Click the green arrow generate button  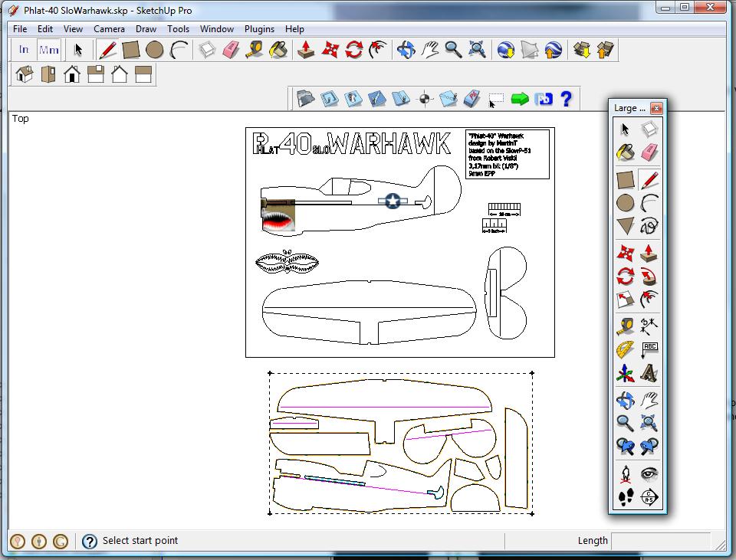click(x=520, y=99)
